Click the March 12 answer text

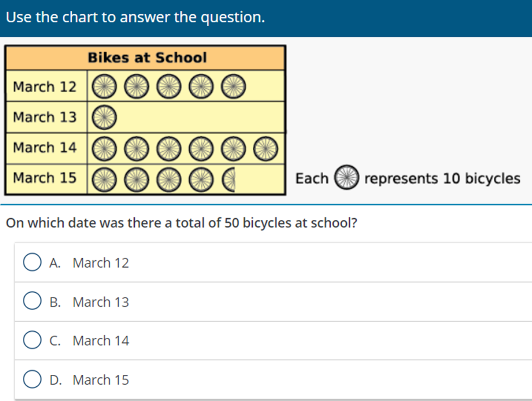[x=100, y=263]
